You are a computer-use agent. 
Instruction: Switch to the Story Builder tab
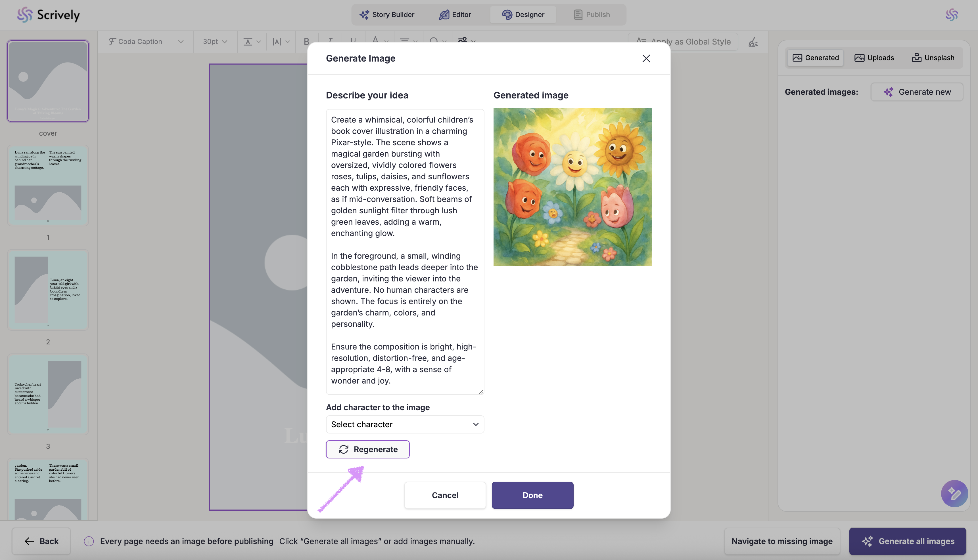coord(387,15)
